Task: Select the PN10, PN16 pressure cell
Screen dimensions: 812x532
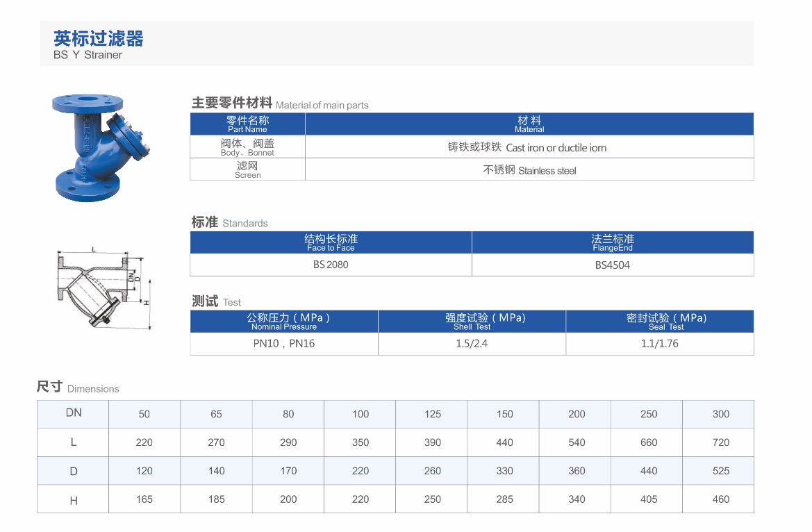Action: pos(284,344)
